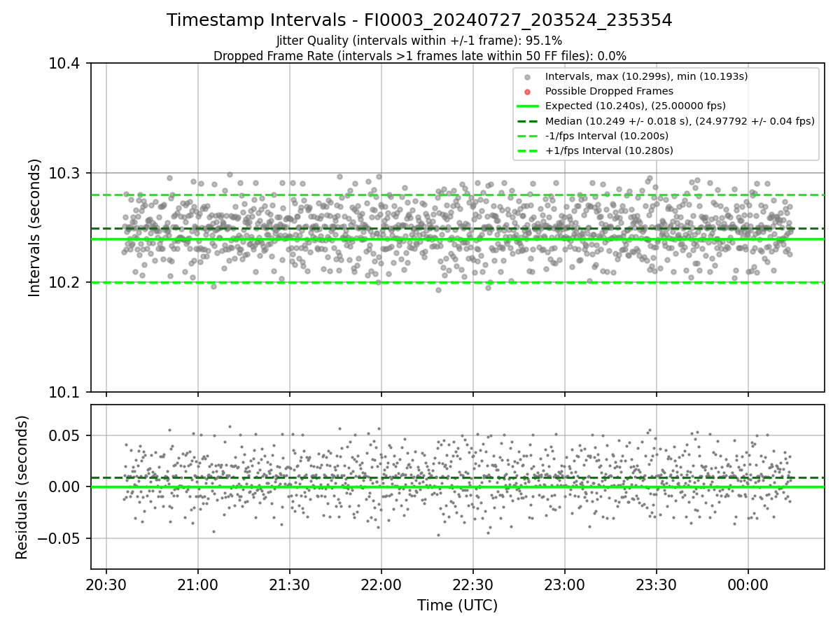Click the y-axis label 'Residuals (seconds)'
The image size is (840, 630).
click(22, 487)
